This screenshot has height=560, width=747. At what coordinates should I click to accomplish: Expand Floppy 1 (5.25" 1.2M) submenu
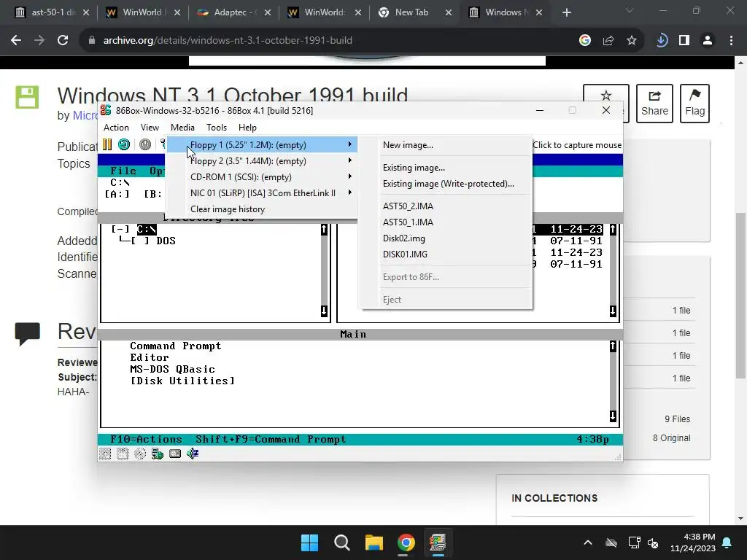(x=262, y=145)
